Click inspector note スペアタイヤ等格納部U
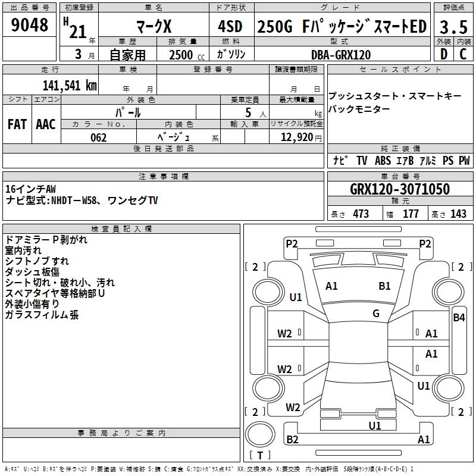 click(x=55, y=293)
